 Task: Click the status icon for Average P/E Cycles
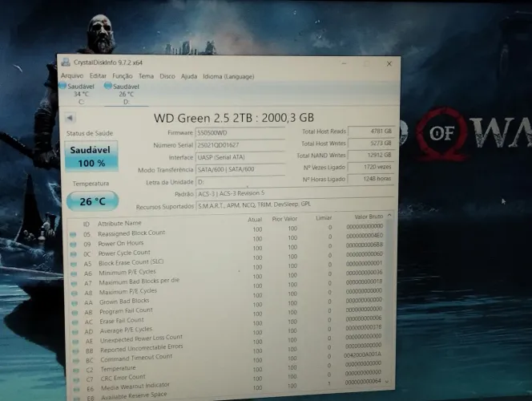point(75,332)
